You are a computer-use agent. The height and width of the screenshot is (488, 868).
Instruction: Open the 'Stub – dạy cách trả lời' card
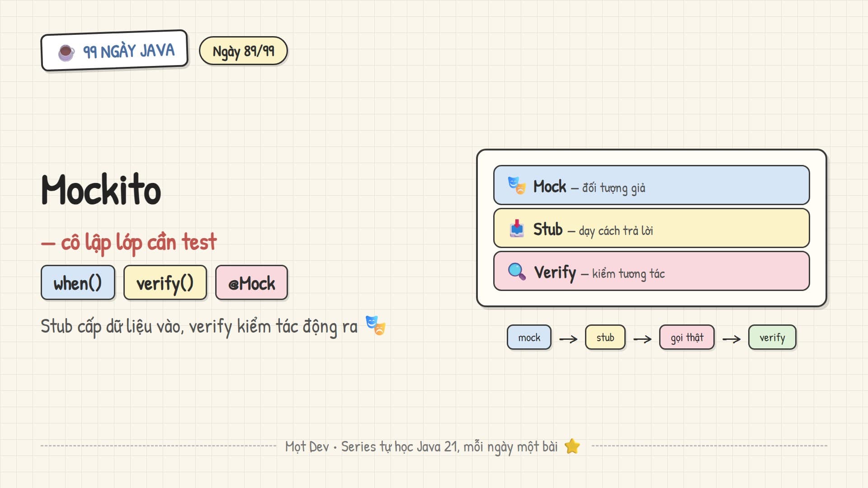click(651, 228)
